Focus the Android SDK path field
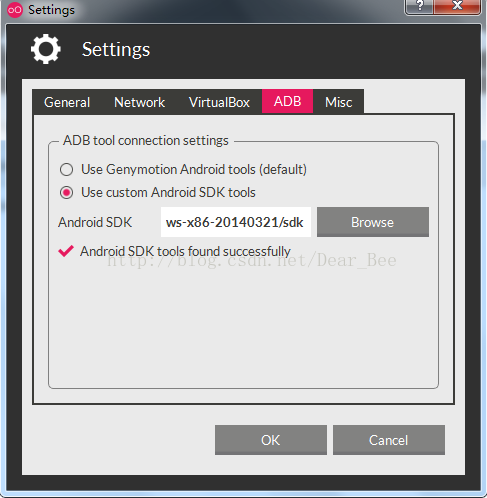Screen dimensions: 487x498 [236, 222]
